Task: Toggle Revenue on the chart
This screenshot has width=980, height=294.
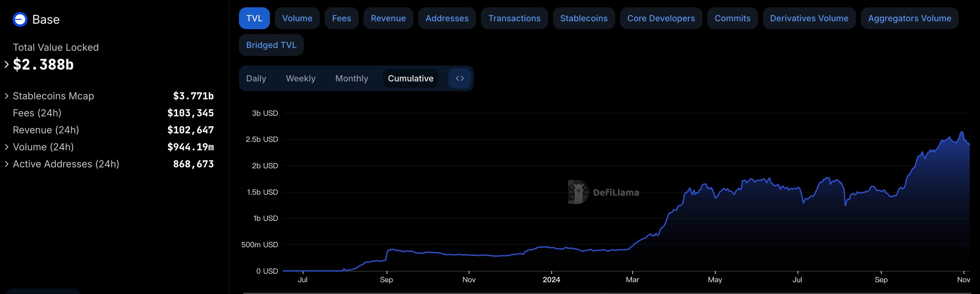Action: (388, 18)
